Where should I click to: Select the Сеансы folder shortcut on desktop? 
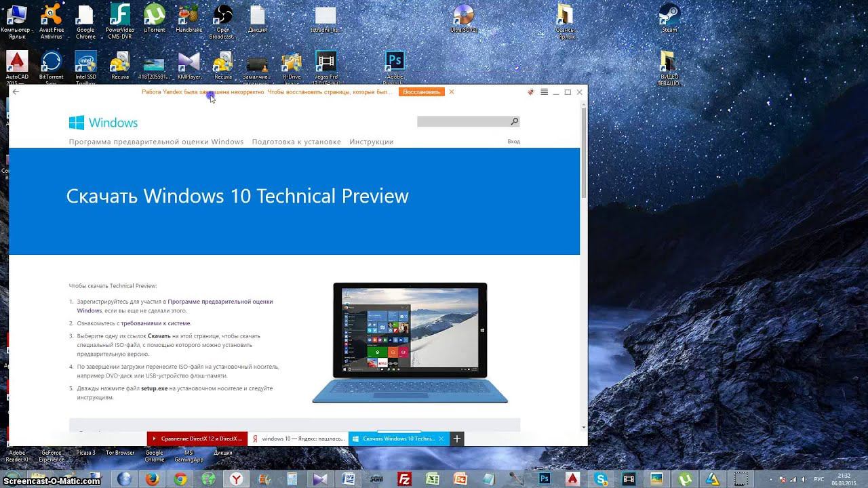click(566, 20)
